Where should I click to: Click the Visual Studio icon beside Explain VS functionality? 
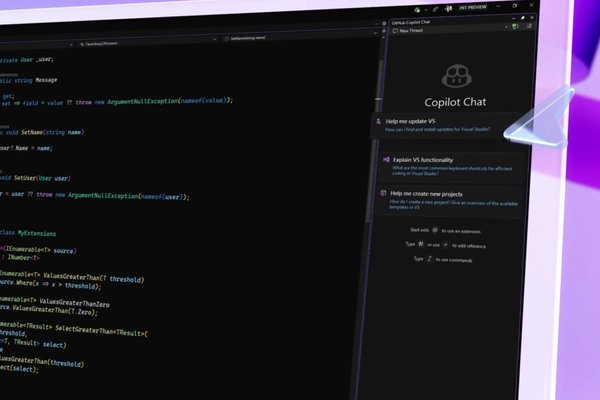pos(386,159)
